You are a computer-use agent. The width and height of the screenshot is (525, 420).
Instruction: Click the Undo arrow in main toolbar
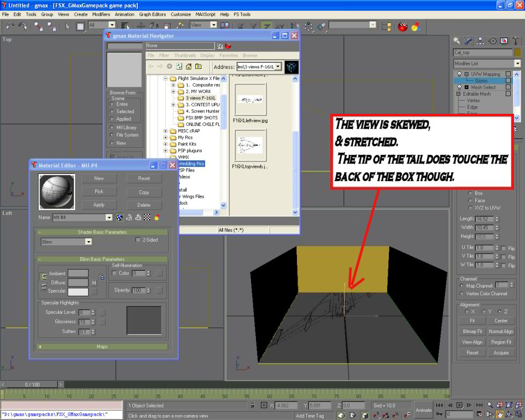(9, 26)
